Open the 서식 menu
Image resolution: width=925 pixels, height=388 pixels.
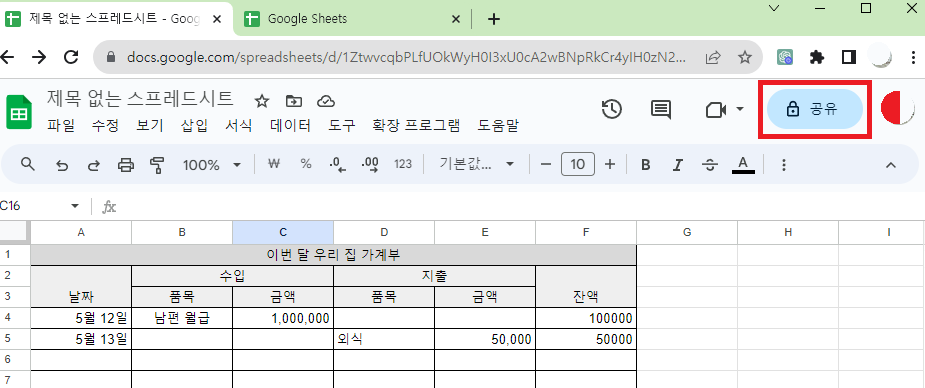coord(239,125)
